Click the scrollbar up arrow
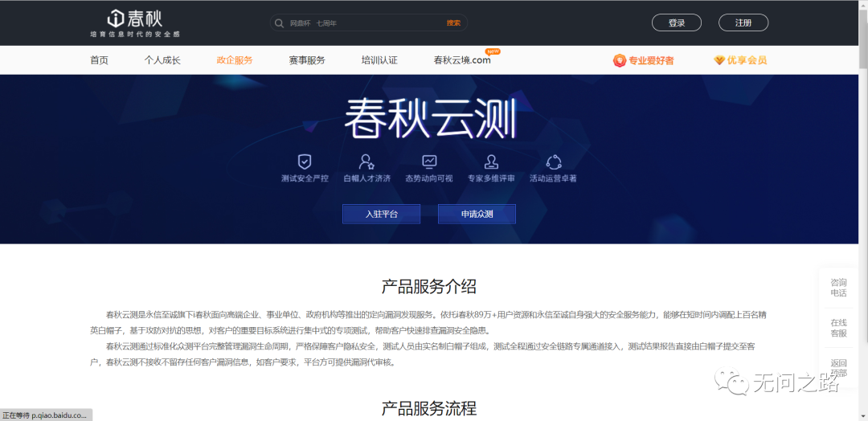Screen dimensions: 868x421 [x=863, y=5]
